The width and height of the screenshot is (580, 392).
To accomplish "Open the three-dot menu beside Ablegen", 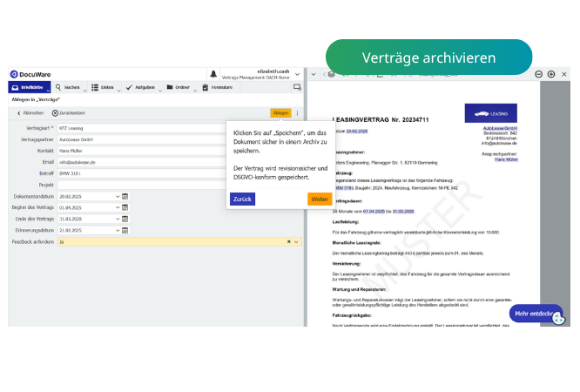I will pyautogui.click(x=297, y=113).
